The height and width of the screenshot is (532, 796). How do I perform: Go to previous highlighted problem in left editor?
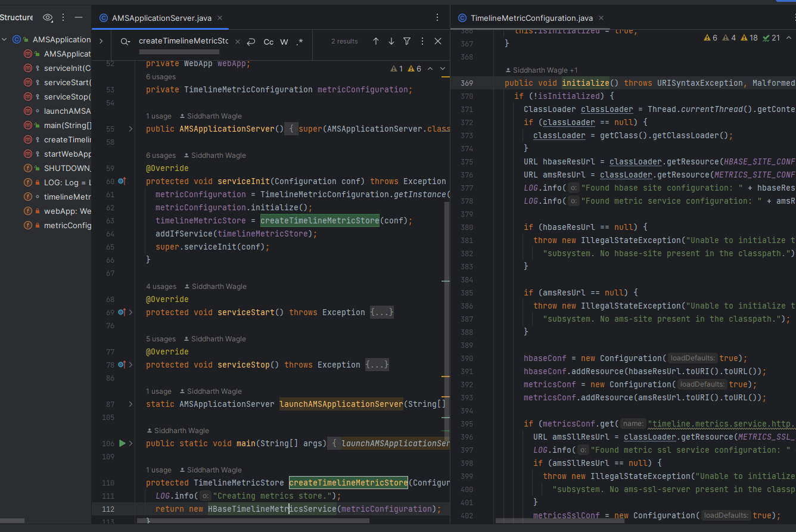[430, 69]
